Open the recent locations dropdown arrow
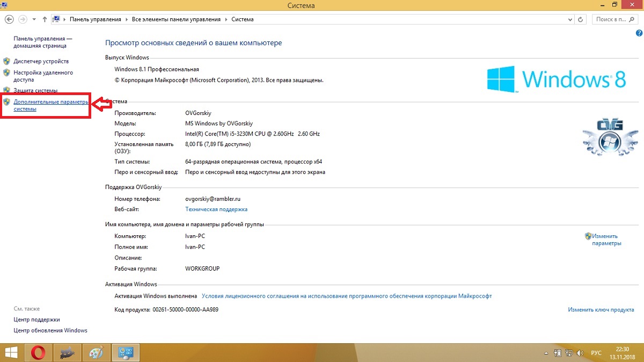Screen dimensions: 644x362 pos(34,19)
